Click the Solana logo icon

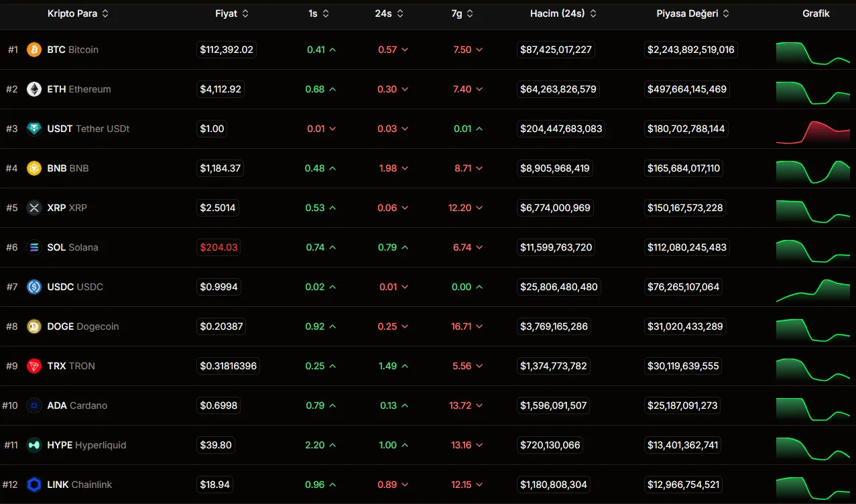coord(34,247)
